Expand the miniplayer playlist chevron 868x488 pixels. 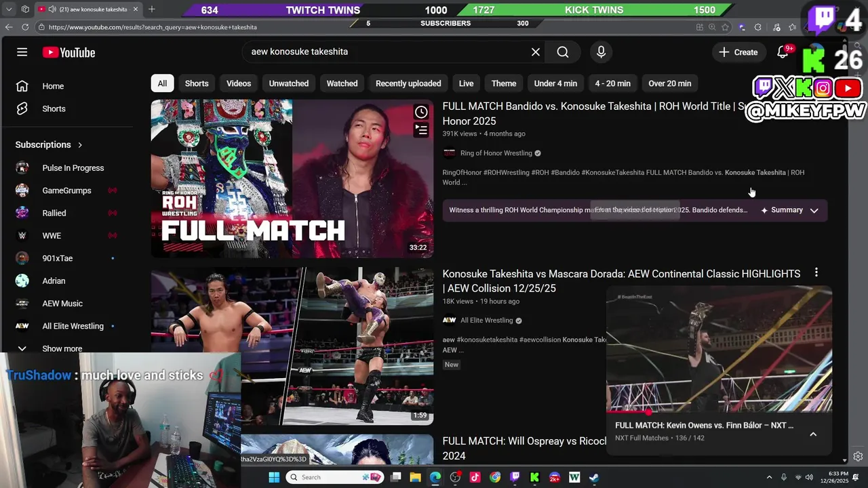point(813,434)
